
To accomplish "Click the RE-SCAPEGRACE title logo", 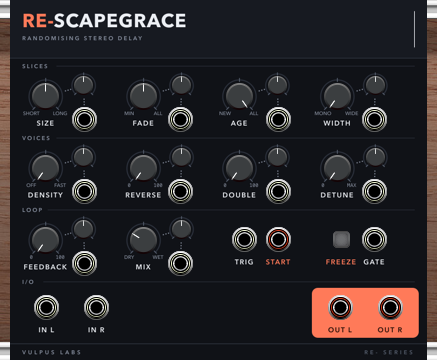I will [104, 21].
